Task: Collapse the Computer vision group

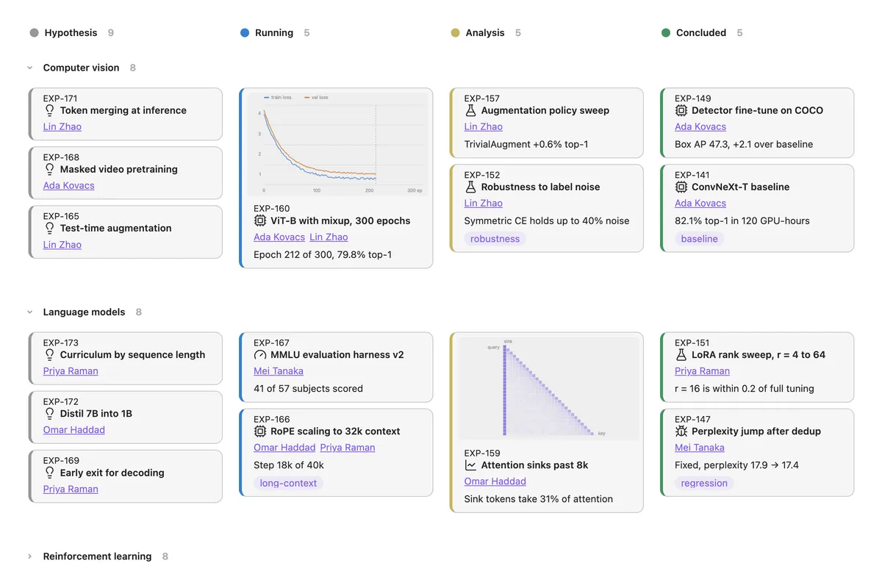Action: pyautogui.click(x=30, y=68)
